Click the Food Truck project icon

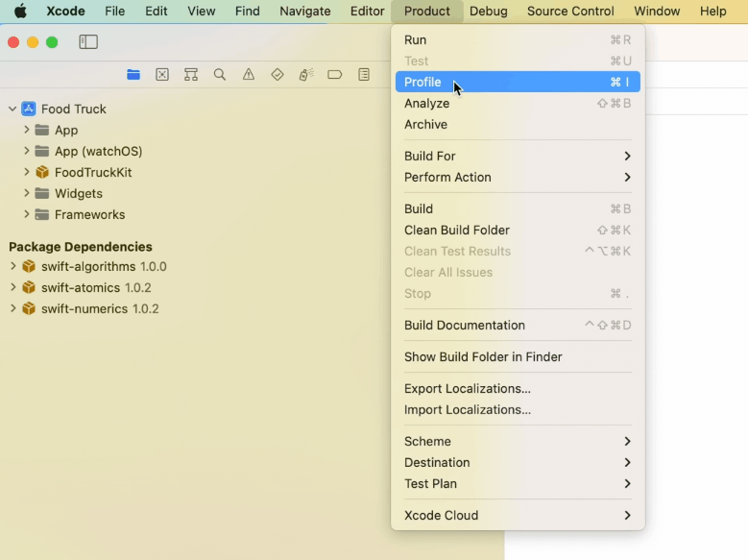(29, 109)
